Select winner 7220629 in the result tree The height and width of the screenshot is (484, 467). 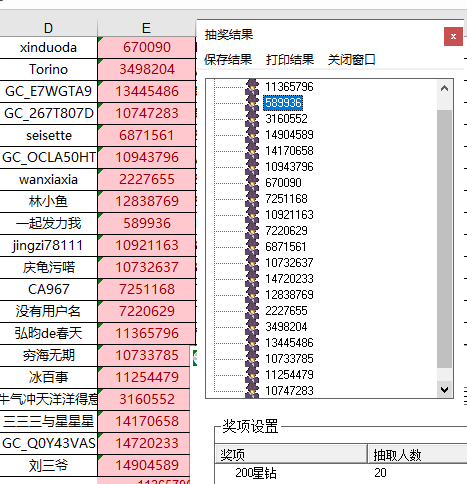(x=286, y=231)
